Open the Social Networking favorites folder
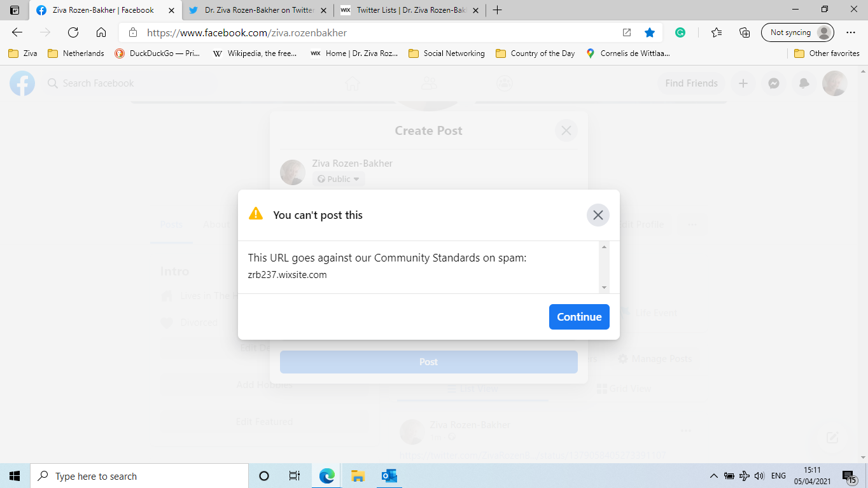This screenshot has height=488, width=868. point(447,53)
